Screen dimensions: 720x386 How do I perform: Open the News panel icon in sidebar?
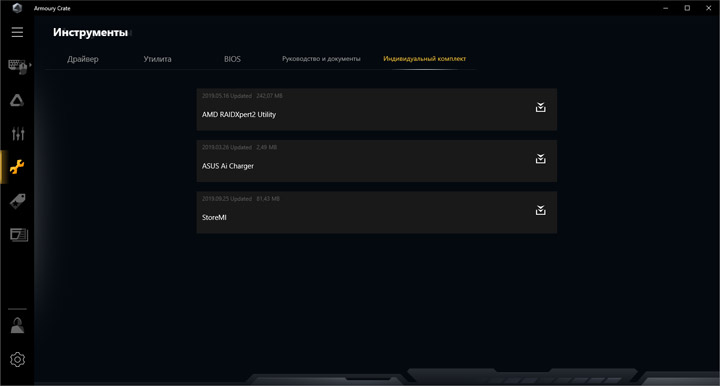tap(19, 235)
